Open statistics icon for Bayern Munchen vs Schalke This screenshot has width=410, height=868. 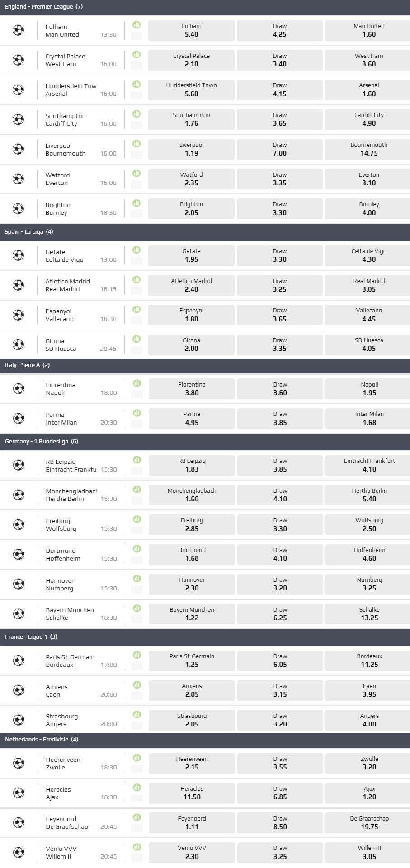137,608
